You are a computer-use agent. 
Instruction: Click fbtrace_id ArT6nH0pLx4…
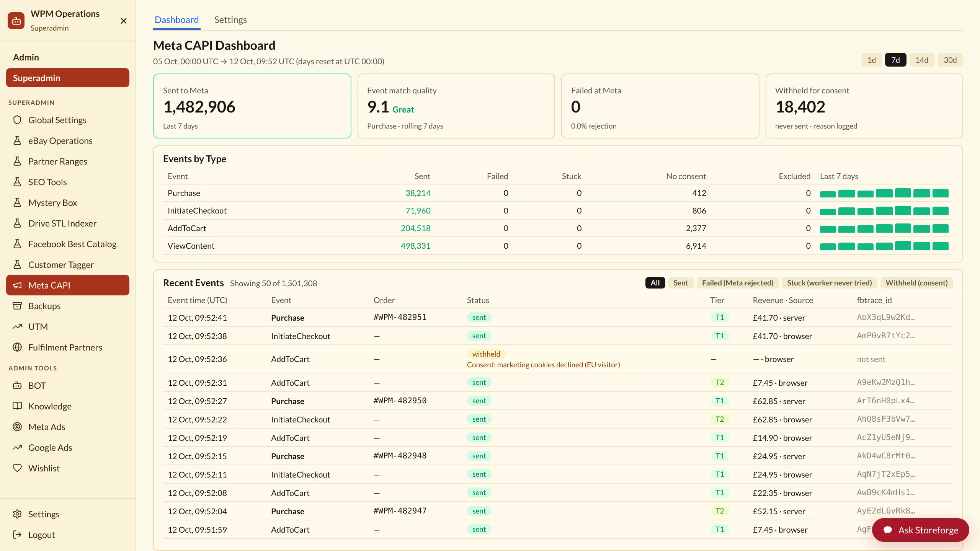(886, 401)
